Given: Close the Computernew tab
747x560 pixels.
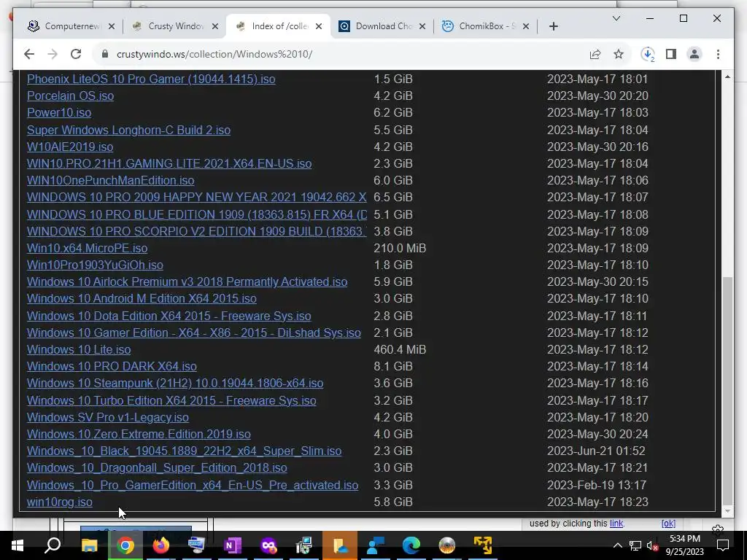Looking at the screenshot, I should pyautogui.click(x=112, y=26).
